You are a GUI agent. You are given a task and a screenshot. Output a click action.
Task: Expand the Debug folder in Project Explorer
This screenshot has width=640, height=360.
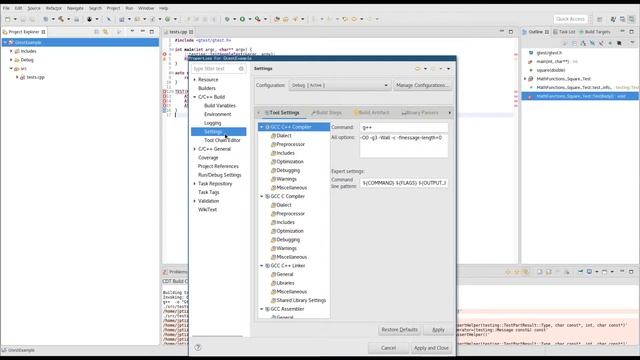11,60
